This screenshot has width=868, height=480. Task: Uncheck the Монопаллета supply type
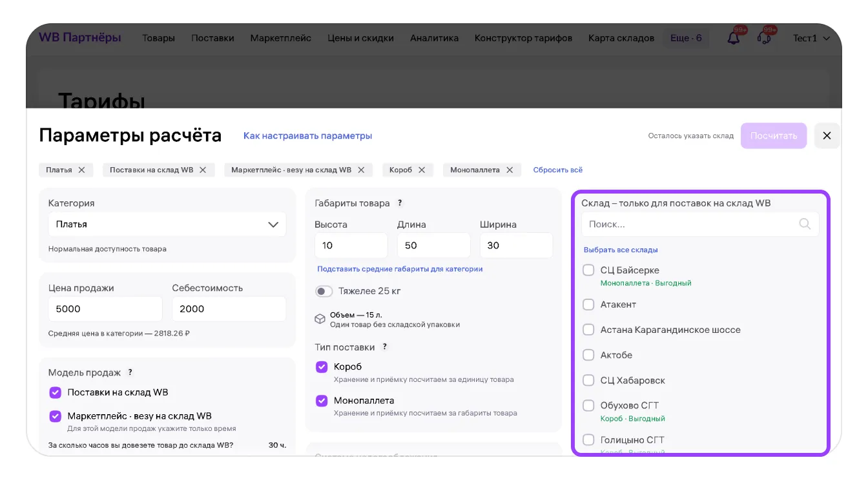(322, 401)
